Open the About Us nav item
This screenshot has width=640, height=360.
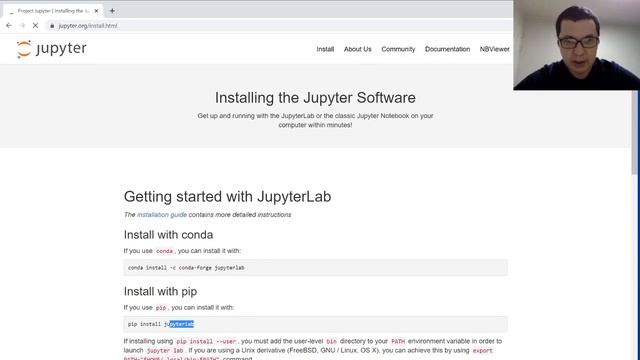click(358, 49)
